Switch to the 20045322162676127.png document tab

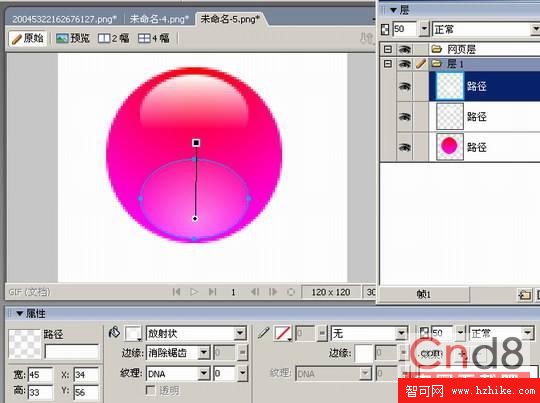pyautogui.click(x=64, y=19)
